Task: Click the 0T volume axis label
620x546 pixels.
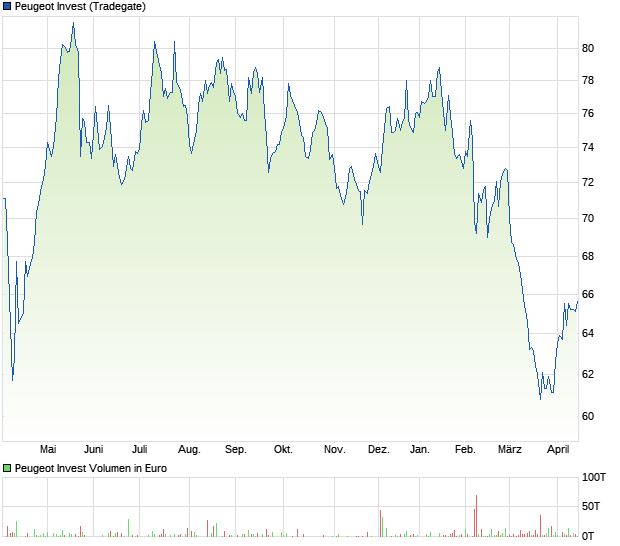Action: (x=588, y=537)
